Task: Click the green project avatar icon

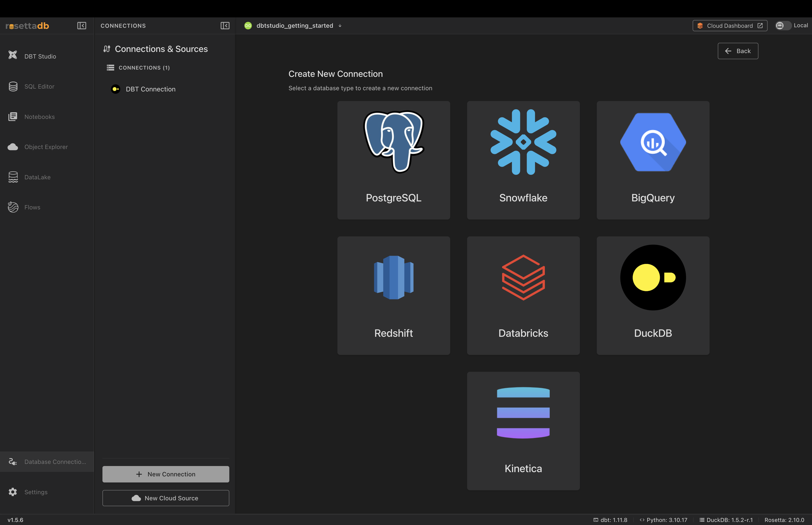Action: pyautogui.click(x=248, y=26)
